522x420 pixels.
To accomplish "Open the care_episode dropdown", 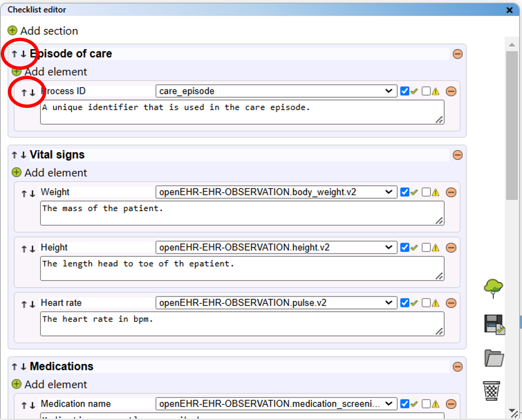I will pyautogui.click(x=276, y=91).
